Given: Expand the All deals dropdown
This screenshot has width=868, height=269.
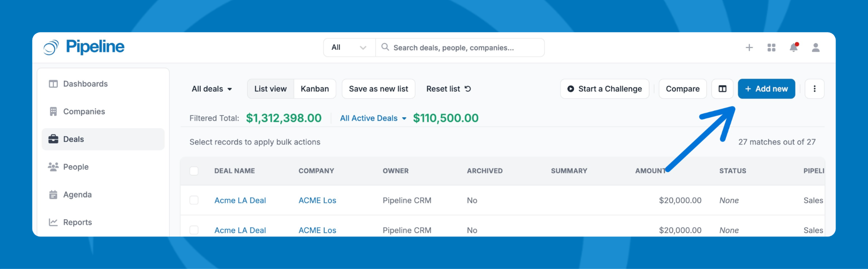Looking at the screenshot, I should pos(212,89).
